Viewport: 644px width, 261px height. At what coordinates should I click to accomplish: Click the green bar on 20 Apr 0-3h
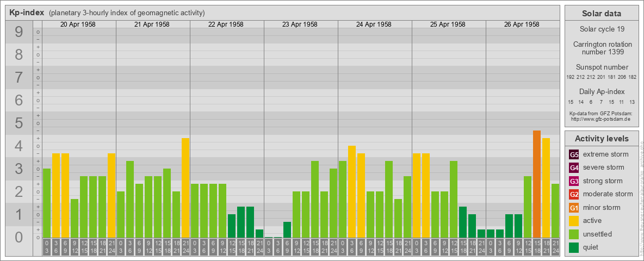pos(47,203)
